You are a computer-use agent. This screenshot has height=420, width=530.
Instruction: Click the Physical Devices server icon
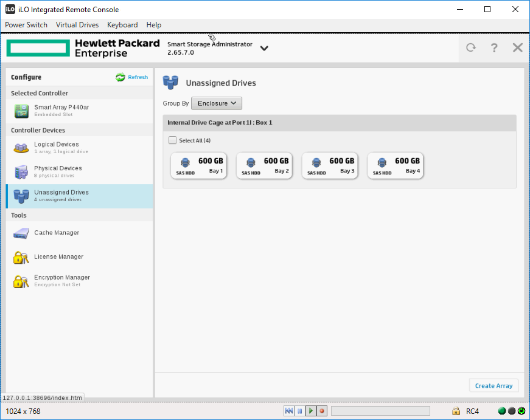pos(21,172)
